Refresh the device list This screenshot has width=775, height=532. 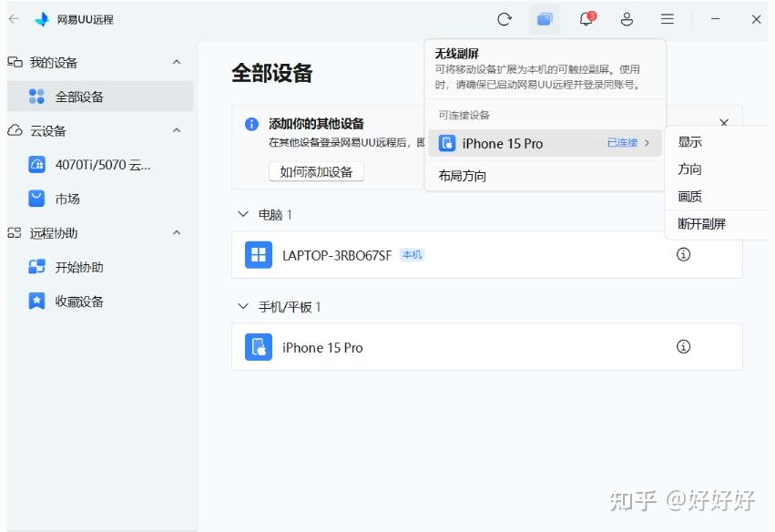pyautogui.click(x=505, y=19)
